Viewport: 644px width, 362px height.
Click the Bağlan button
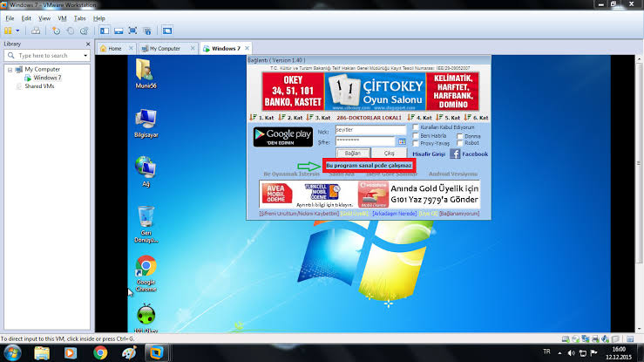[x=353, y=153]
